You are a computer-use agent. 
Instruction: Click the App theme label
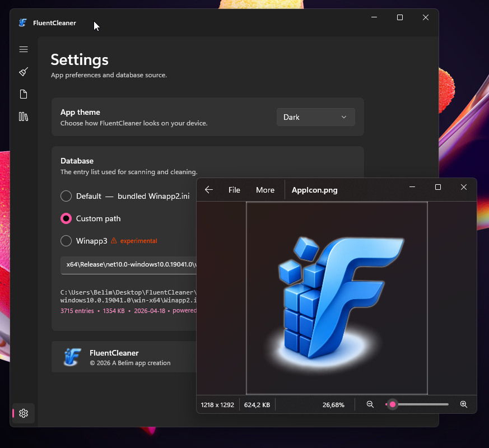point(80,112)
